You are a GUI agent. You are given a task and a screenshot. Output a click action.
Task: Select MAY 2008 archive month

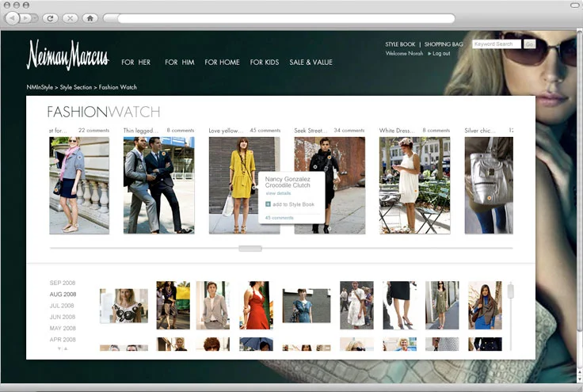tap(63, 328)
